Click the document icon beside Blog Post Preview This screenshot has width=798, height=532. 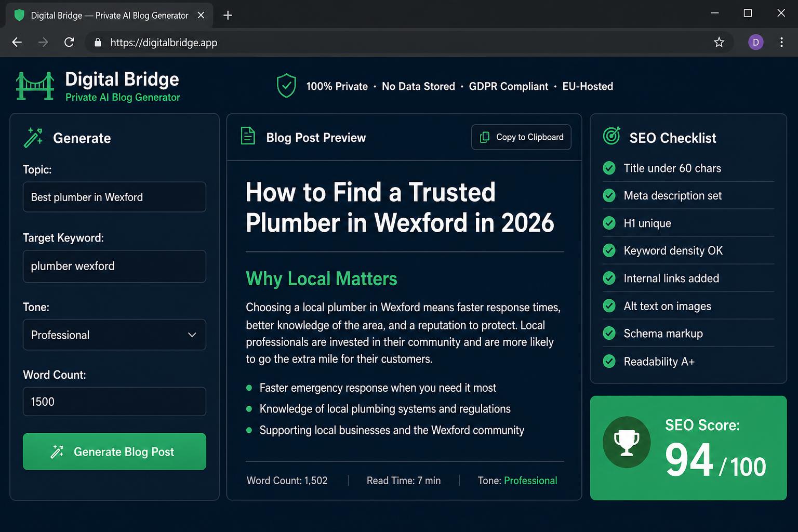tap(248, 136)
